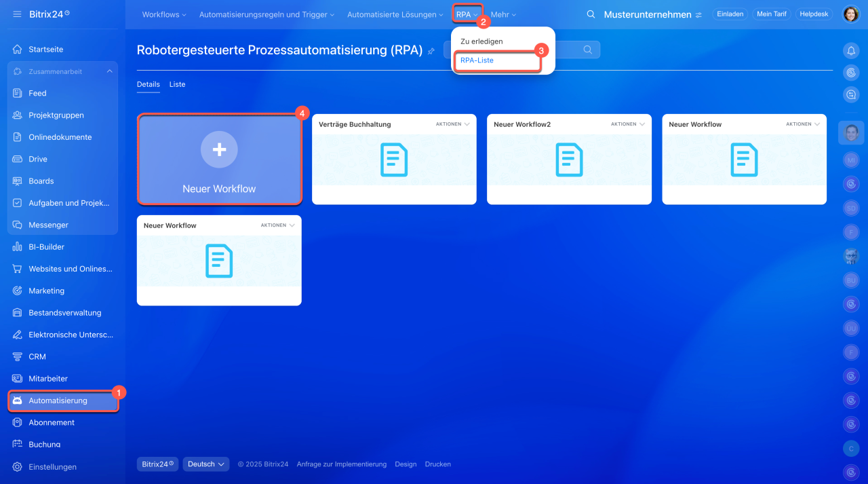Toggle the hamburger menu beside Bitrix24

17,14
